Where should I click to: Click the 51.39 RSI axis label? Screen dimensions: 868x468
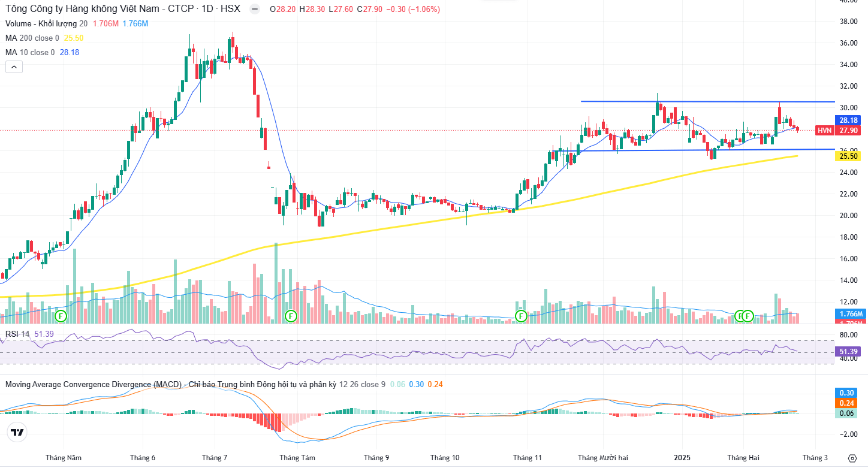point(849,351)
